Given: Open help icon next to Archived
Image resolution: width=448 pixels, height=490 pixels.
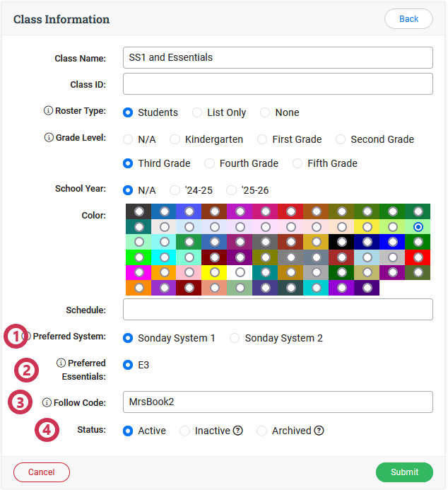Looking at the screenshot, I should [319, 431].
